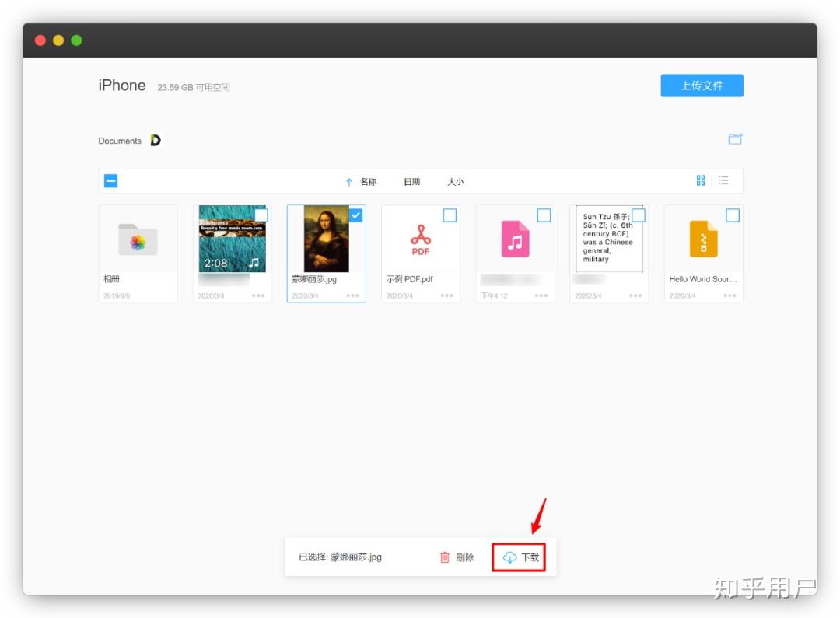Open more options for Hello World Sour...
This screenshot has height=618, width=840.
730,295
